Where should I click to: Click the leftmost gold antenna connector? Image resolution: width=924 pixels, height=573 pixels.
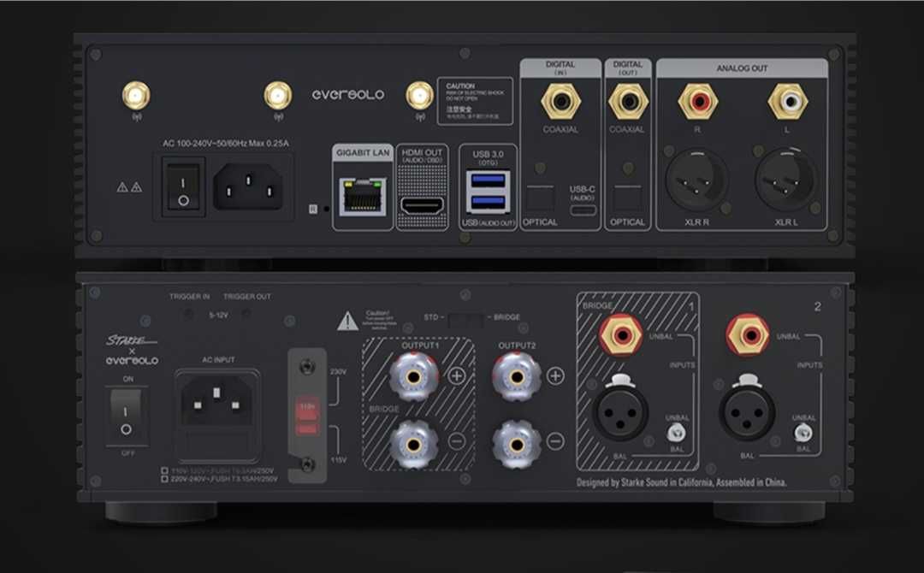click(136, 96)
